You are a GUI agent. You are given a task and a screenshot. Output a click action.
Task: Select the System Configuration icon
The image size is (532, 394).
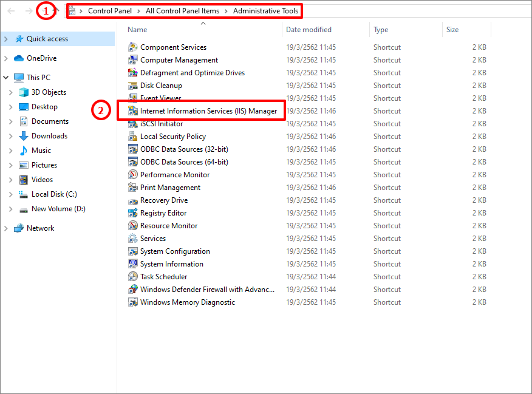click(x=132, y=251)
